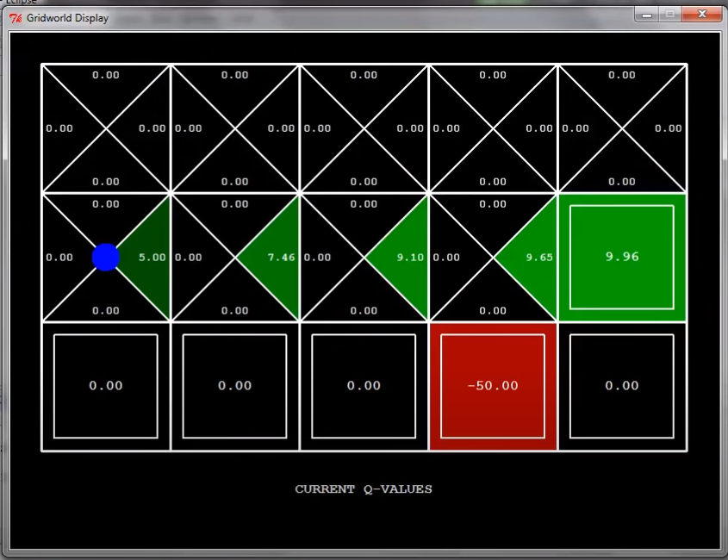Click the red -50.00 terminal square
The width and height of the screenshot is (728, 560).
[492, 386]
